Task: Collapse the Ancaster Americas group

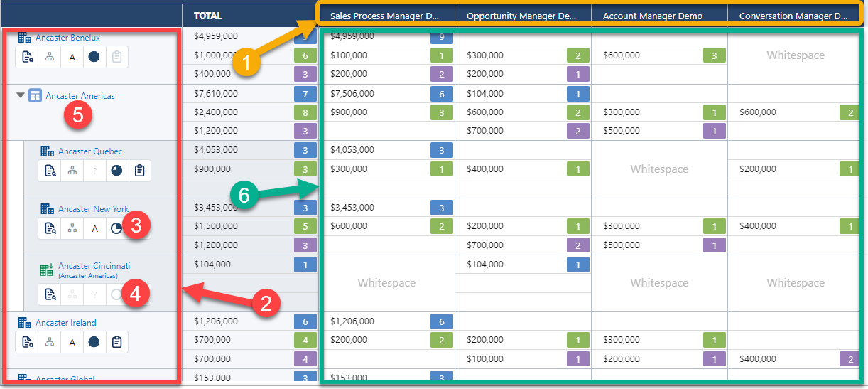Action: [x=21, y=95]
